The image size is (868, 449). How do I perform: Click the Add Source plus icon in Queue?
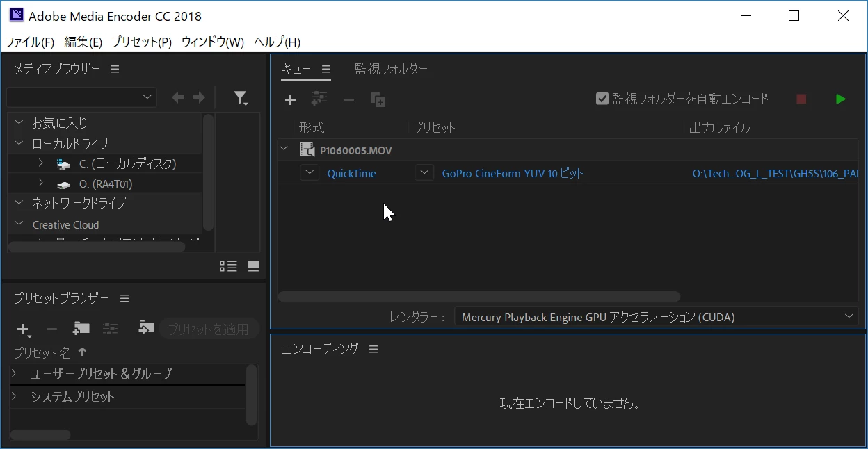tap(291, 100)
